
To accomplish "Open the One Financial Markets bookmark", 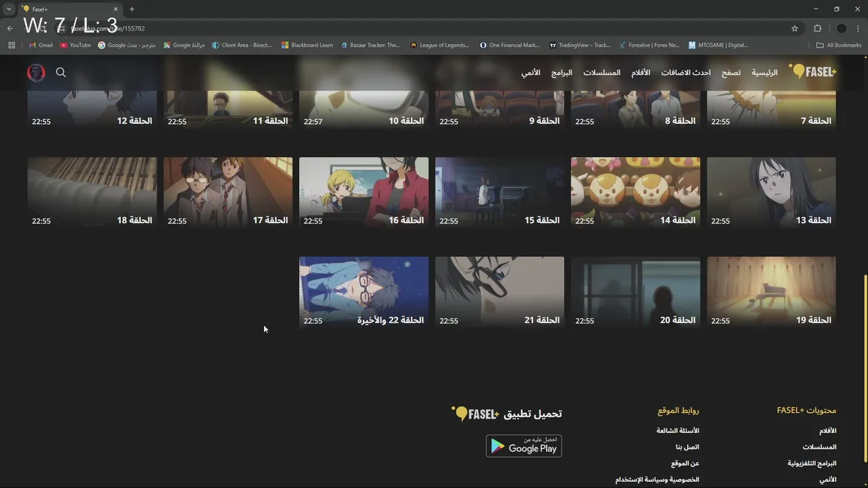I will [509, 45].
